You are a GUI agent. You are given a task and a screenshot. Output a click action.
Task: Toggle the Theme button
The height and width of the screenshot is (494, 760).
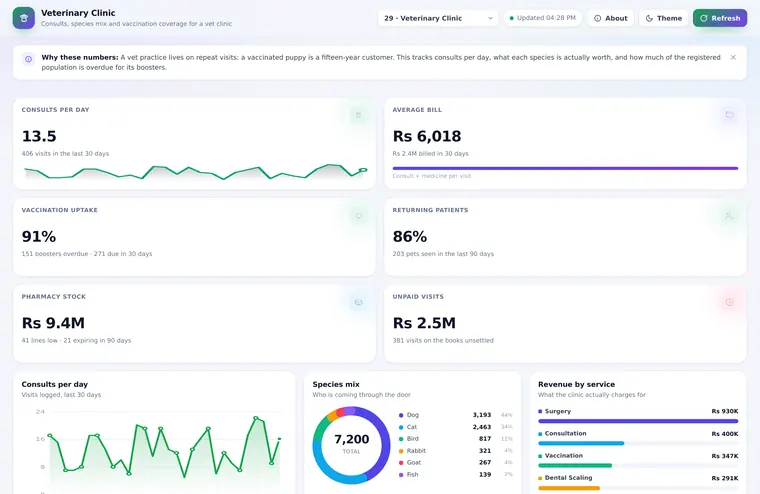(x=664, y=18)
